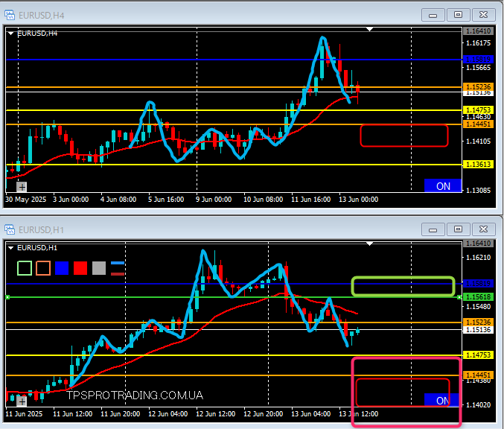504x429 pixels.
Task: Select the solid blue square in H1 chart
Action: click(x=62, y=268)
